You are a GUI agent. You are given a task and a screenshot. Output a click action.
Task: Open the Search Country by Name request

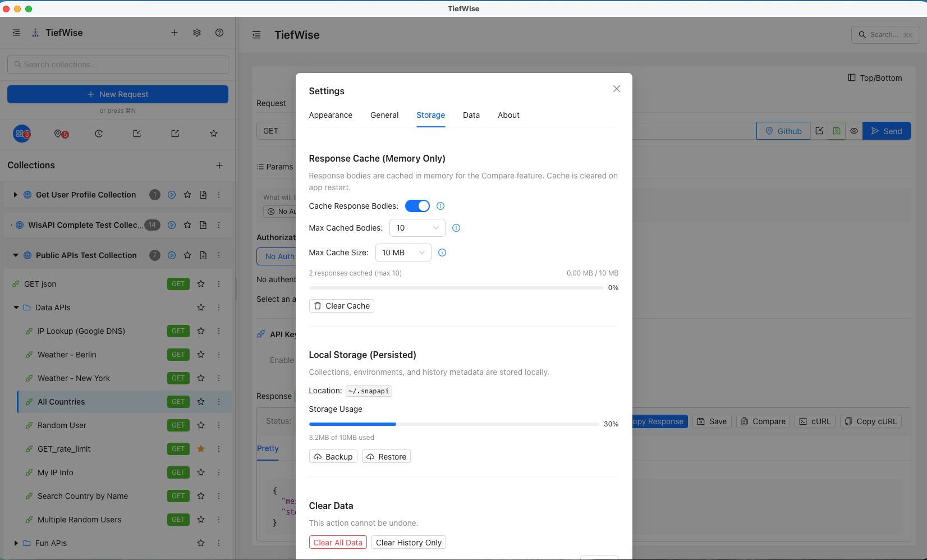(x=82, y=496)
